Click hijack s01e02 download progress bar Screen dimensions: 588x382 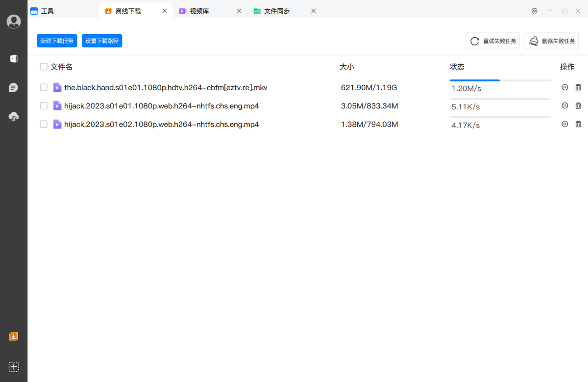[x=500, y=117]
